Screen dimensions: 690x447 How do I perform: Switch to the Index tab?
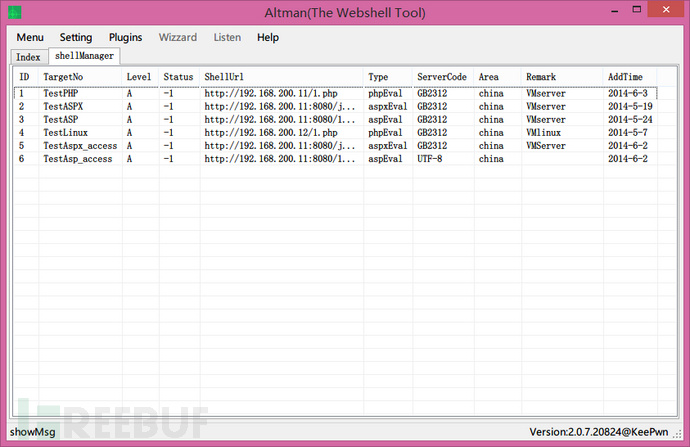[28, 57]
